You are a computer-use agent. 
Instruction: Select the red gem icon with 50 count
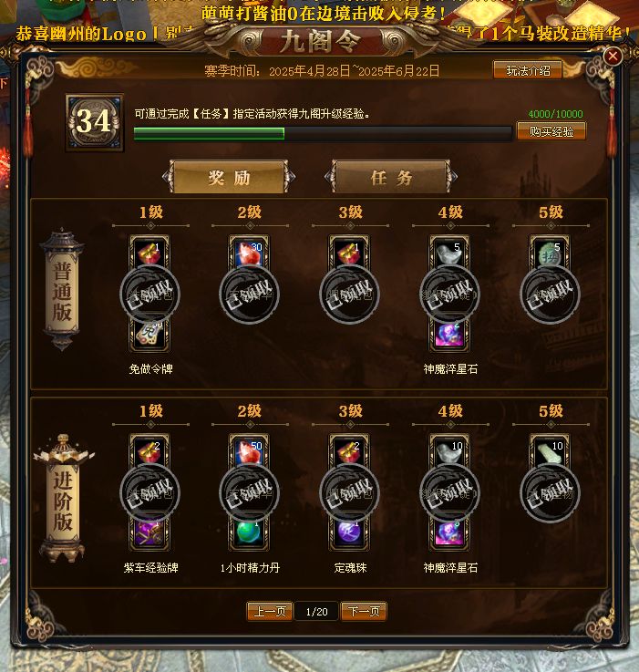point(250,451)
